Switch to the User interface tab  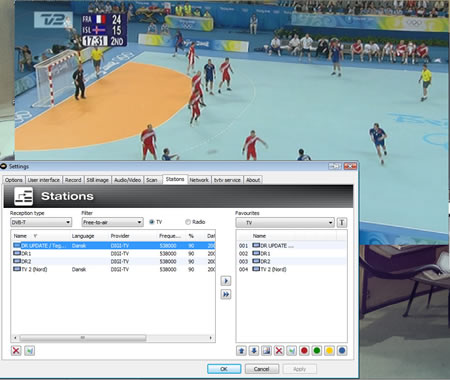44,180
